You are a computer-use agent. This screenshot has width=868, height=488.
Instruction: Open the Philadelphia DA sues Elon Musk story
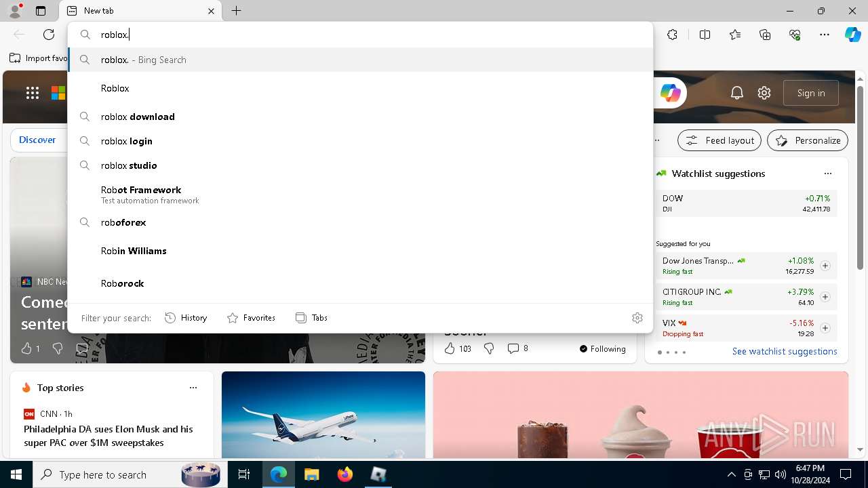point(108,436)
